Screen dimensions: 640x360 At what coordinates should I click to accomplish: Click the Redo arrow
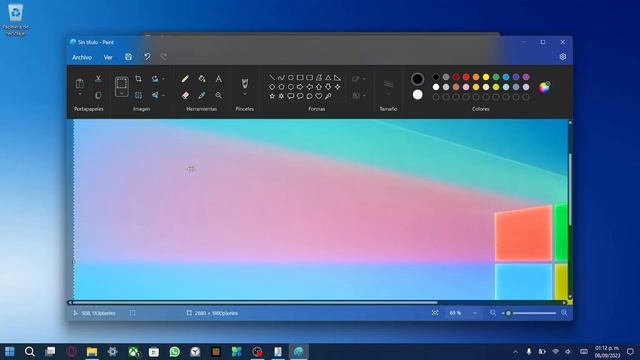(164, 57)
